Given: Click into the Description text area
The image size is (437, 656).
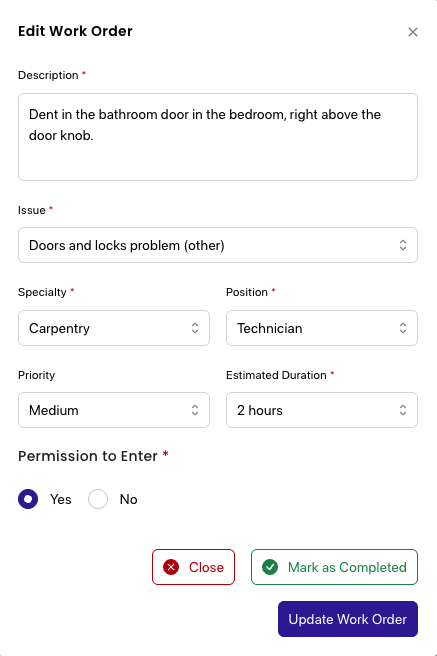Looking at the screenshot, I should [218, 137].
